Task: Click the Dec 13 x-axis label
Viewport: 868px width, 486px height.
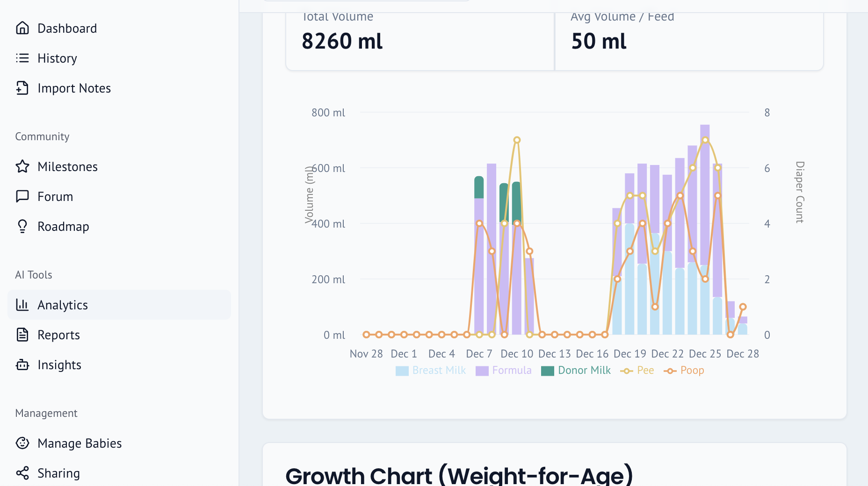Action: point(555,354)
